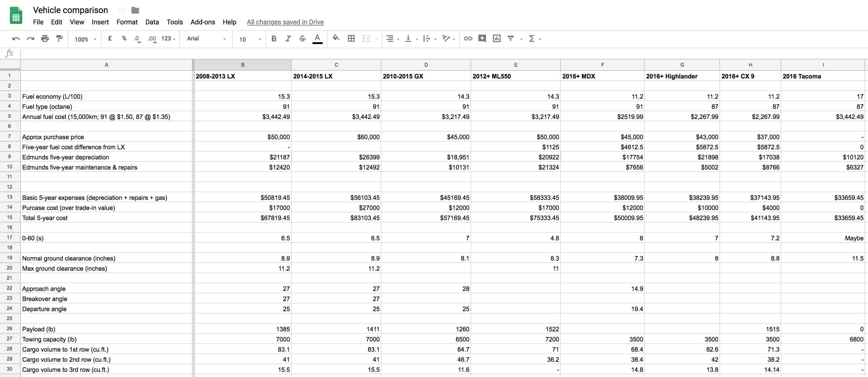
Task: Open the Add-ons menu
Action: click(x=203, y=22)
